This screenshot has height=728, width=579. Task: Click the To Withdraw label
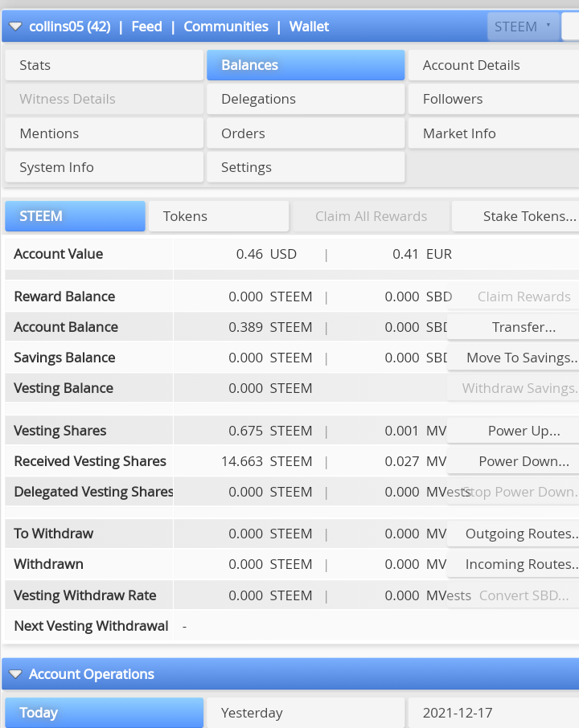pos(54,534)
